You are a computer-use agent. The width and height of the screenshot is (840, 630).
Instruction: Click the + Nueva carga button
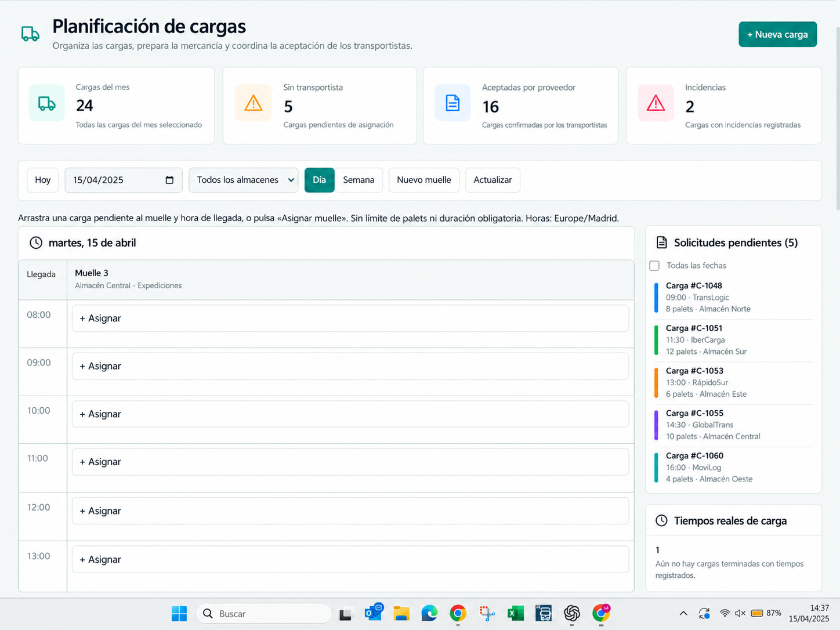(777, 34)
